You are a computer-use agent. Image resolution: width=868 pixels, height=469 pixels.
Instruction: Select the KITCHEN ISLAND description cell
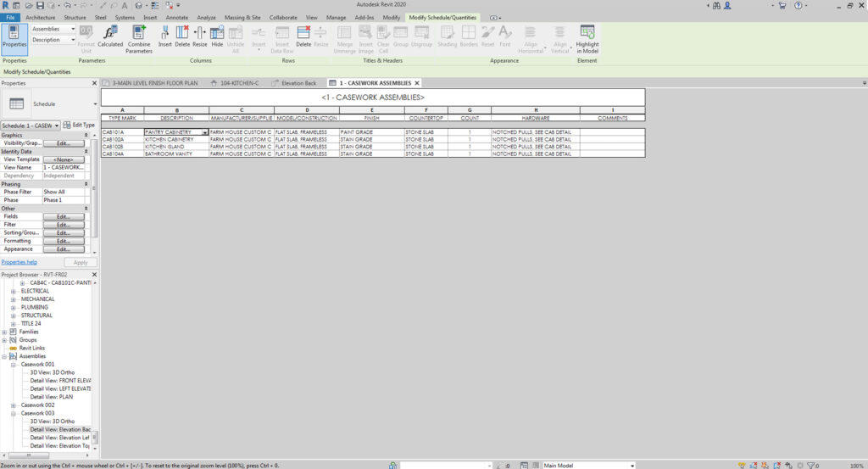[x=176, y=147]
